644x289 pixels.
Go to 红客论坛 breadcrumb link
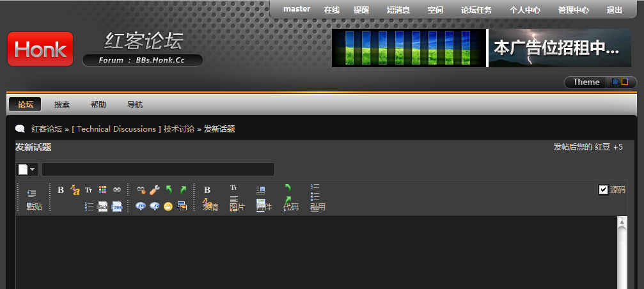click(x=47, y=129)
